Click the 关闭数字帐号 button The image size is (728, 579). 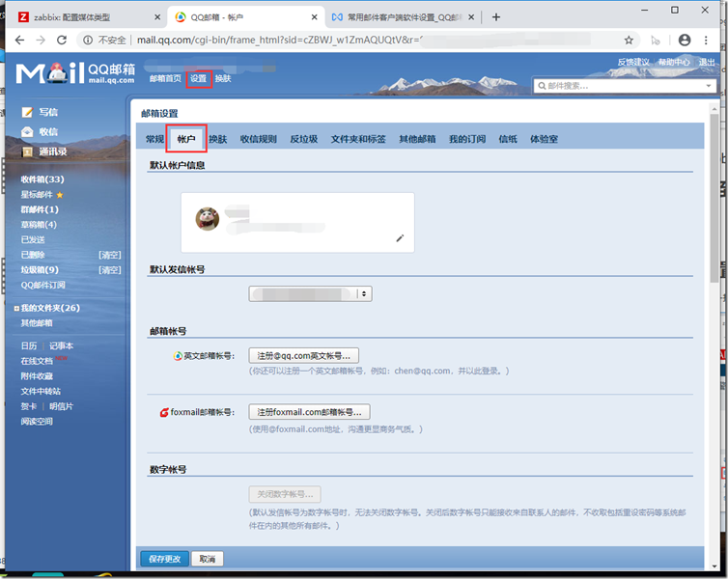coord(285,494)
